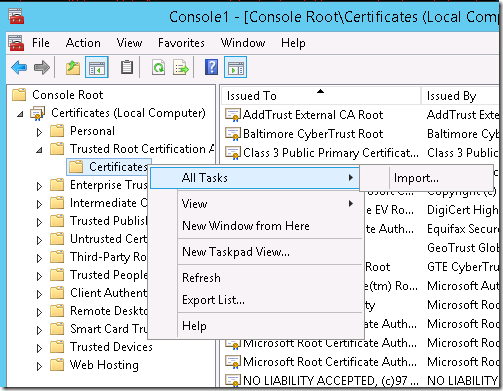This screenshot has height=391, width=503.
Task: Click the Trusted Devices folder icon
Action: (57, 347)
